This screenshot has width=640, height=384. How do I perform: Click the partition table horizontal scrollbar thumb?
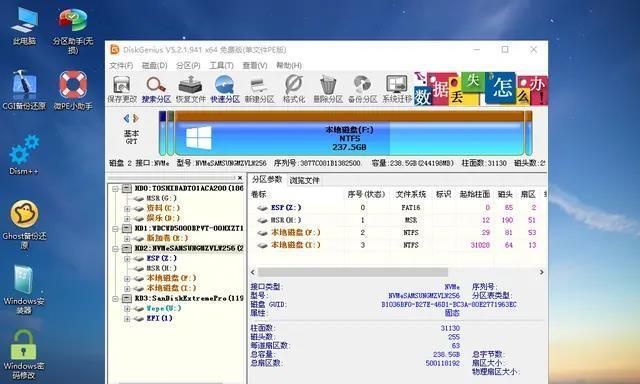[353, 272]
